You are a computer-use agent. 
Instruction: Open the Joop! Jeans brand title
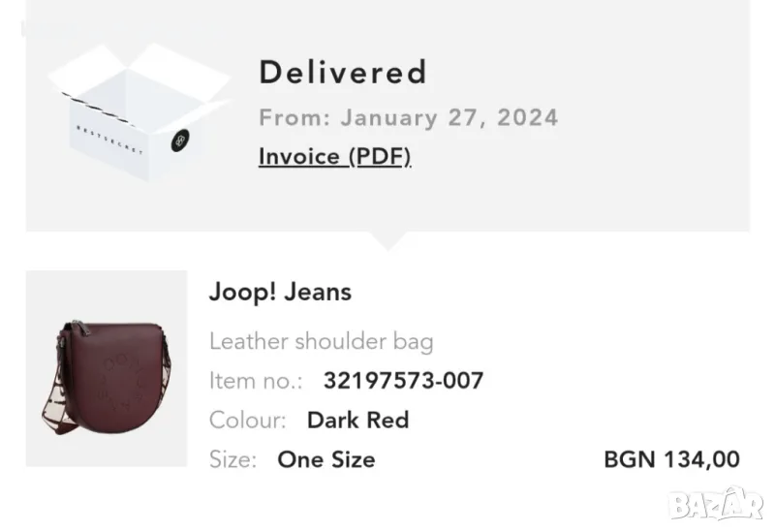(x=280, y=292)
